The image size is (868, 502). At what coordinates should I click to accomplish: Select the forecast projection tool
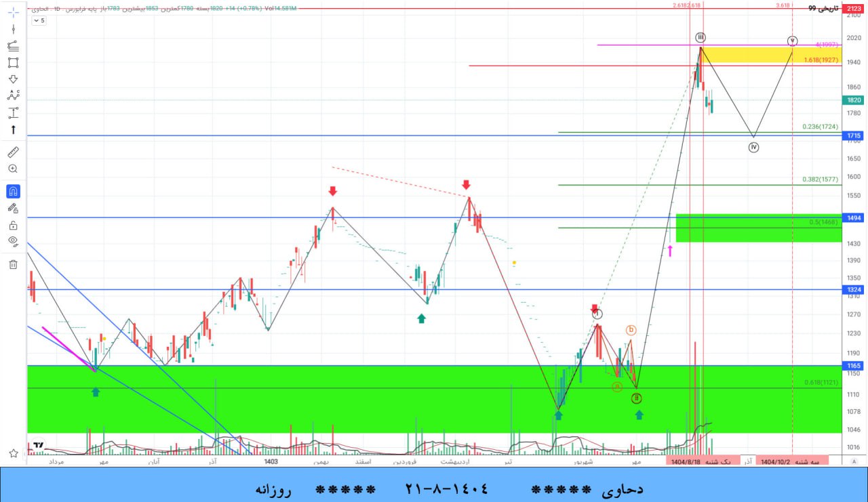tap(12, 111)
